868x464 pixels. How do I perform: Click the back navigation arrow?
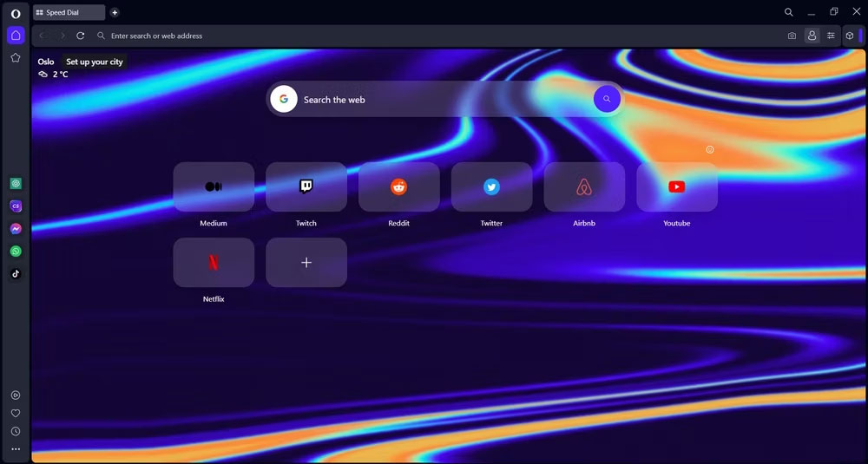(42, 36)
